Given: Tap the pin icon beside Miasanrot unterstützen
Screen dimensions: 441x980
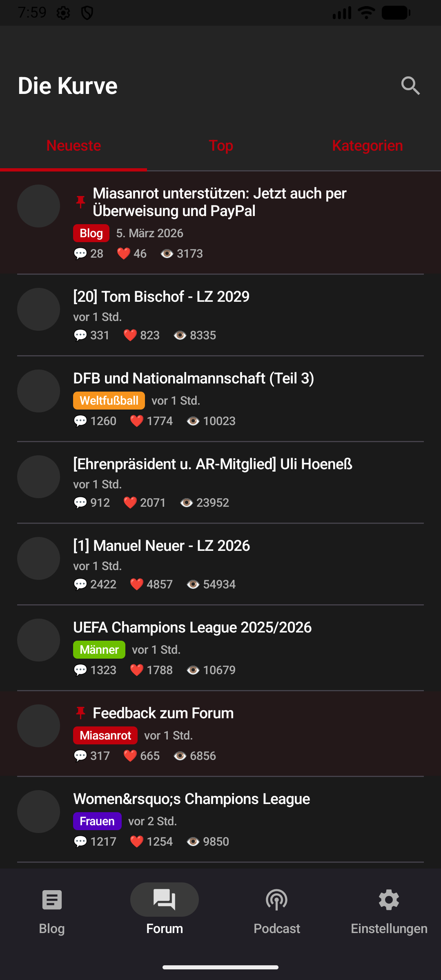Looking at the screenshot, I should coord(80,202).
